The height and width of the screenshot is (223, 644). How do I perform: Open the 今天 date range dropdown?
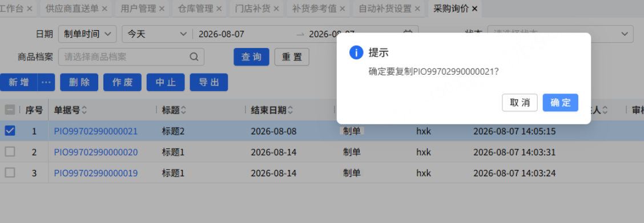click(157, 34)
